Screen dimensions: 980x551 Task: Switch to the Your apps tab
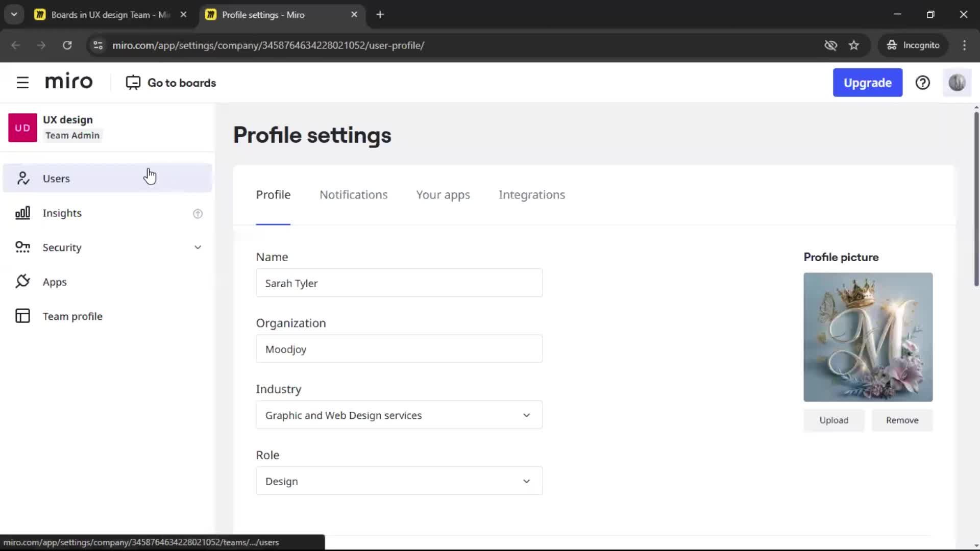coord(443,195)
